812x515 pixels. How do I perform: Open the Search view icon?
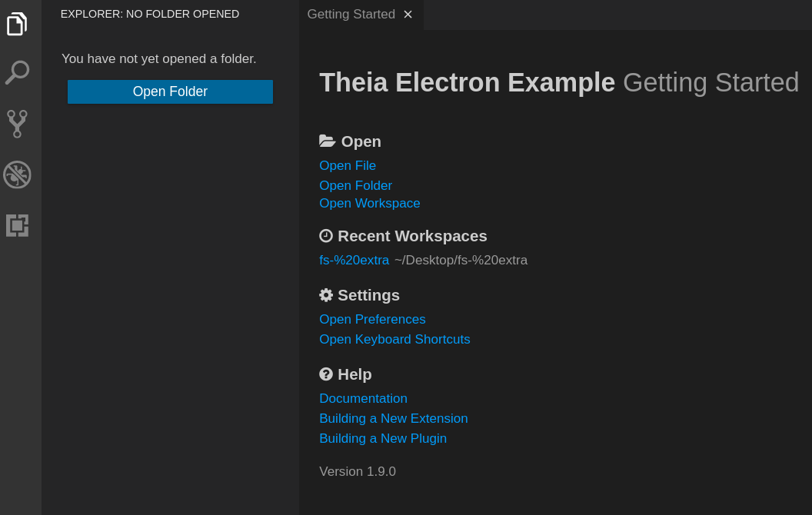17,72
